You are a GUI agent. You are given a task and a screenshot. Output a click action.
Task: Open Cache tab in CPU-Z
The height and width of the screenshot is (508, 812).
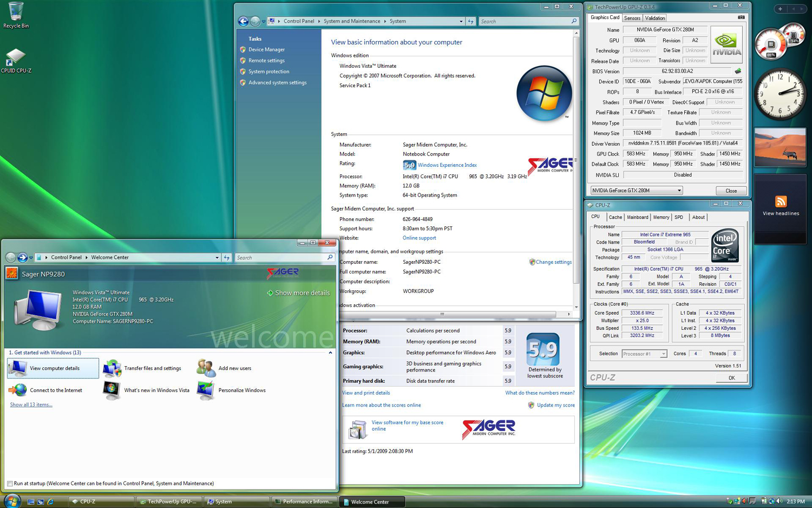(615, 217)
